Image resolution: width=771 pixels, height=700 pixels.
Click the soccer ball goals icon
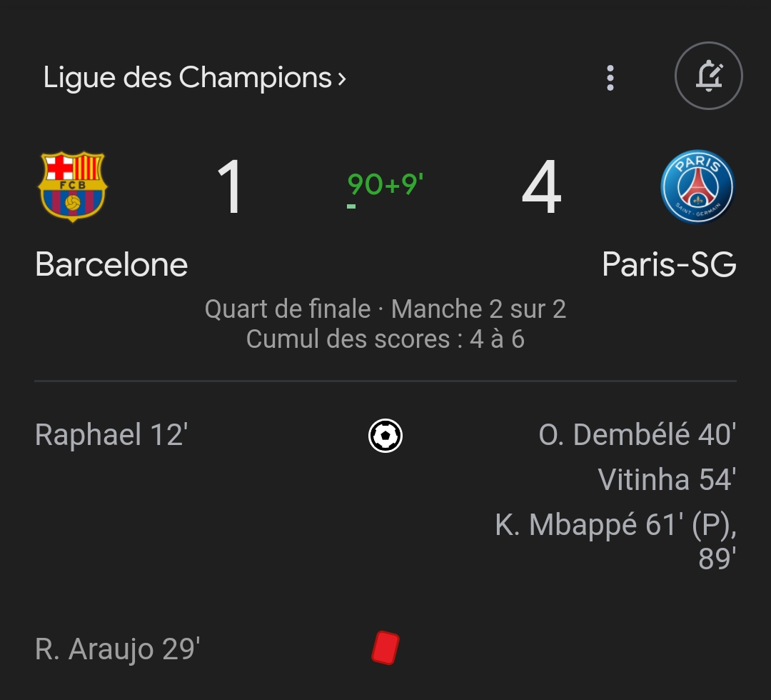point(385,435)
